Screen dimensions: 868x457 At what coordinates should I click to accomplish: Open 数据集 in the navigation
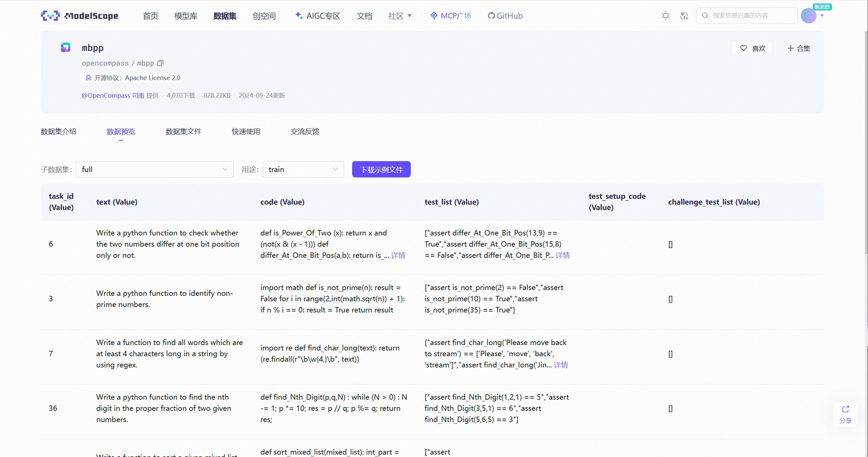[225, 16]
